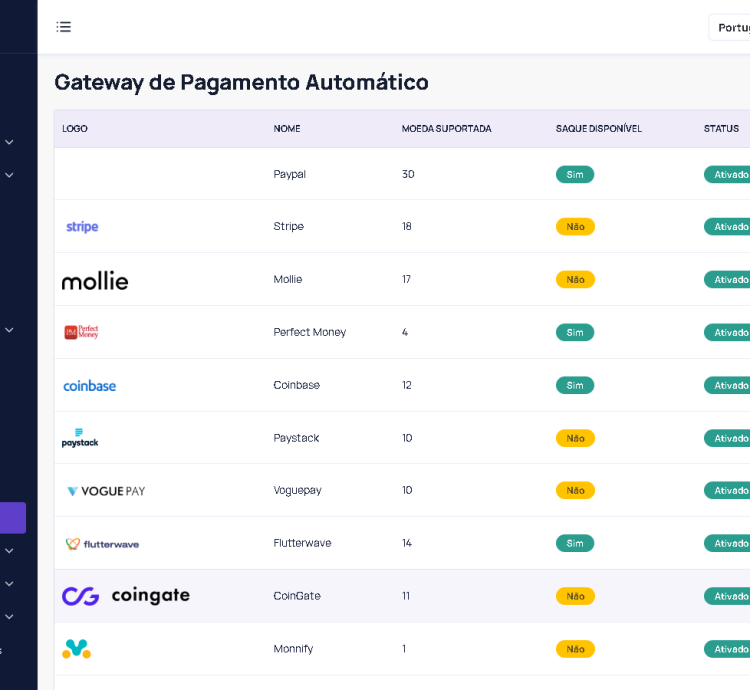The width and height of the screenshot is (750, 690).
Task: Expand the bottommost sidebar chevron
Action: tap(9, 616)
